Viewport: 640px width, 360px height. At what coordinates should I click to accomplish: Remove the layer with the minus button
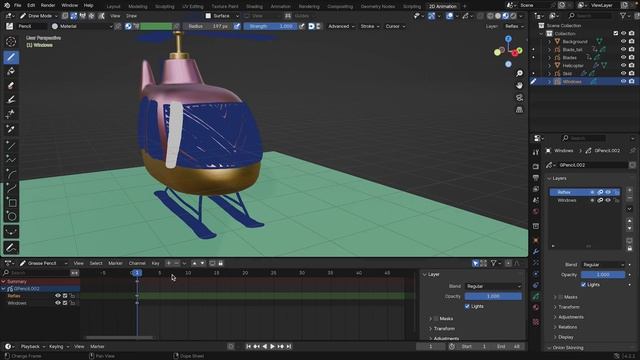pos(629,198)
